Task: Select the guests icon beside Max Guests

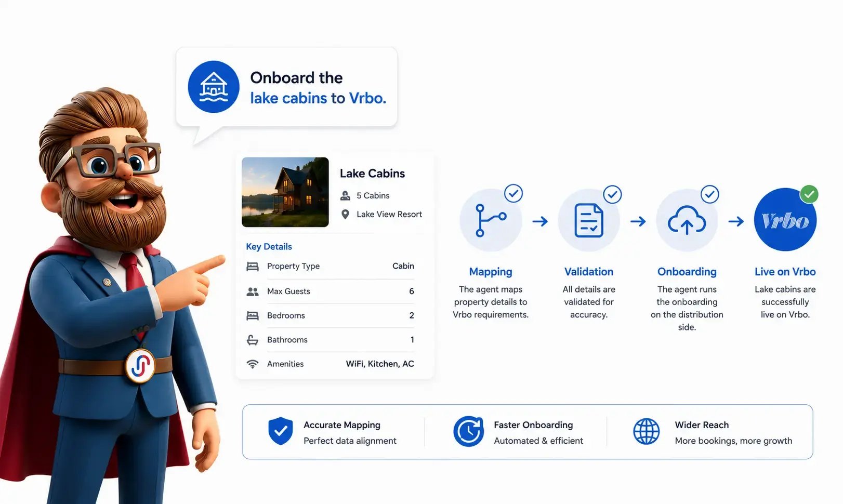Action: pyautogui.click(x=253, y=291)
